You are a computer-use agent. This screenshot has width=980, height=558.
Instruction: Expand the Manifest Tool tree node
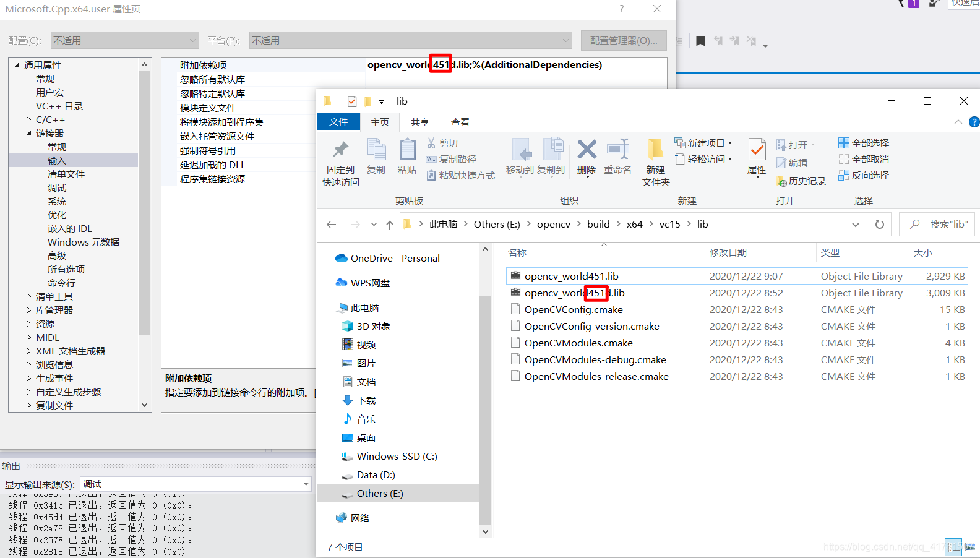[x=28, y=297]
